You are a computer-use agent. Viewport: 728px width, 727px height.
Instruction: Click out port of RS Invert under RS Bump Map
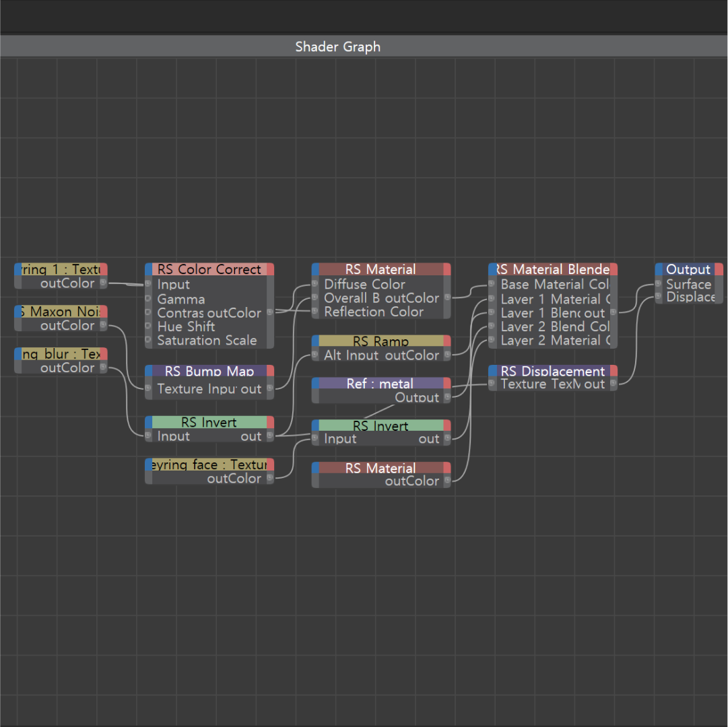click(x=270, y=436)
